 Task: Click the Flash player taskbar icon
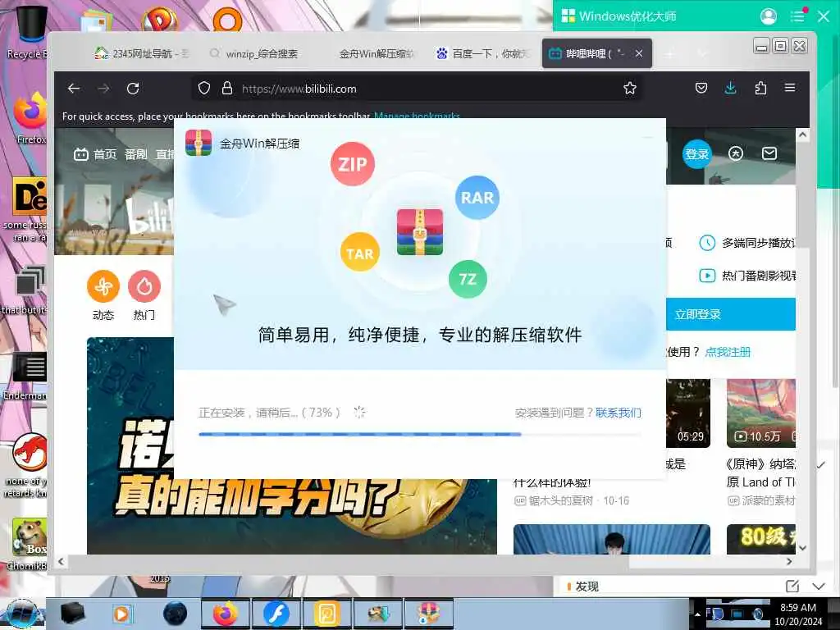point(276,614)
